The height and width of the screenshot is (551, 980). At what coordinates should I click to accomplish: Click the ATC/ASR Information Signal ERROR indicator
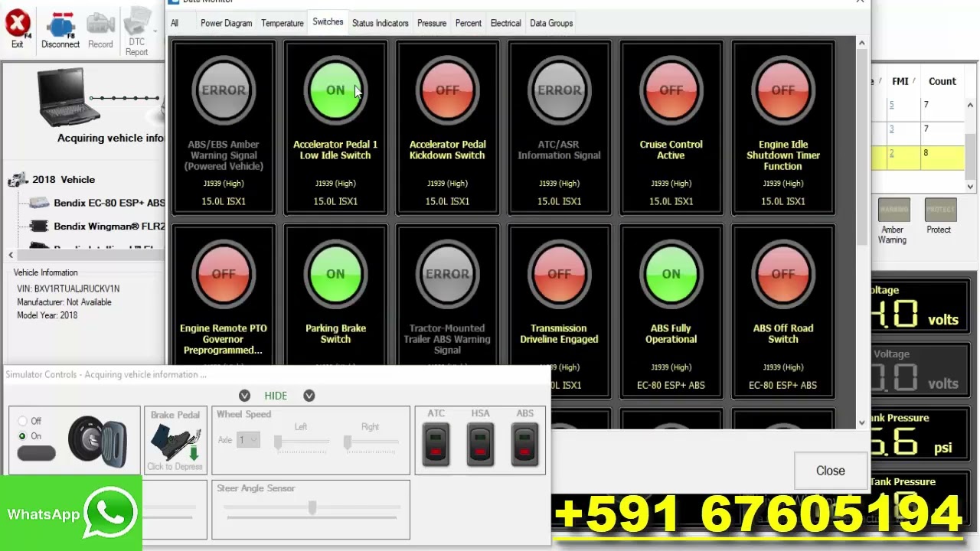click(x=559, y=90)
